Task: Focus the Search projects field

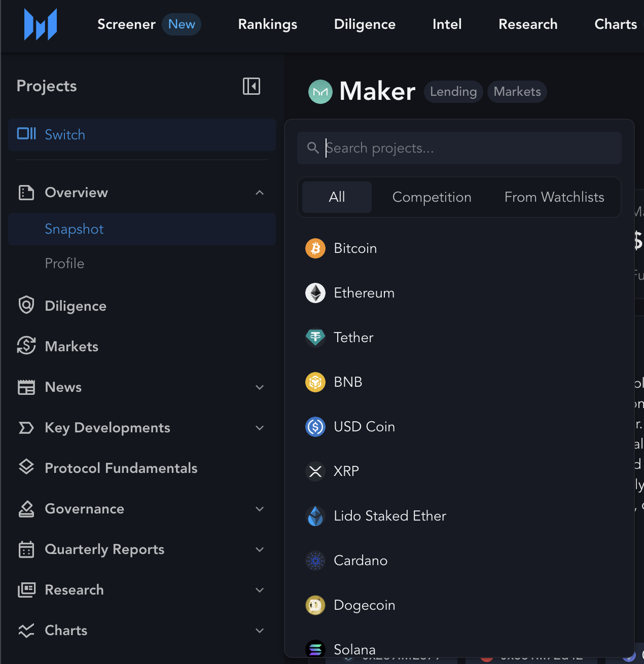Action: (459, 148)
